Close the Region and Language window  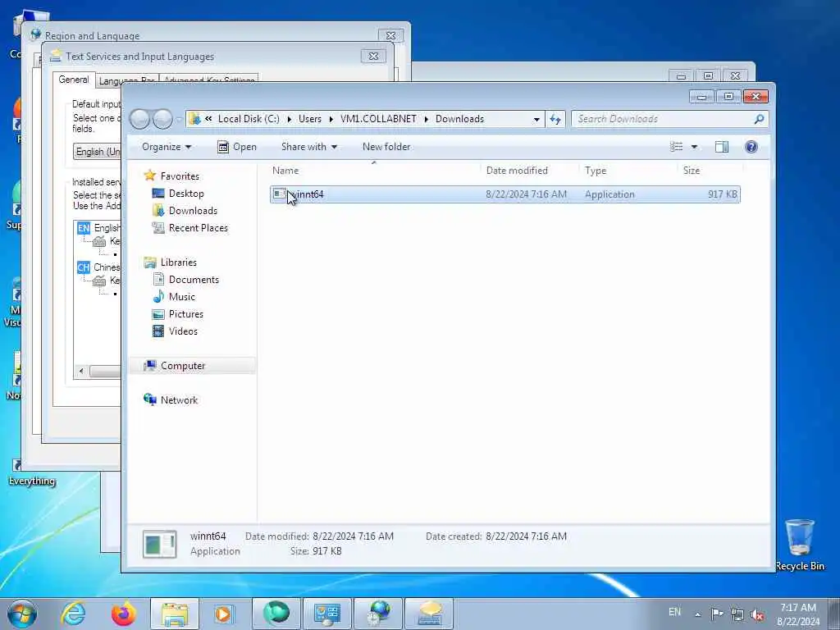coord(390,36)
